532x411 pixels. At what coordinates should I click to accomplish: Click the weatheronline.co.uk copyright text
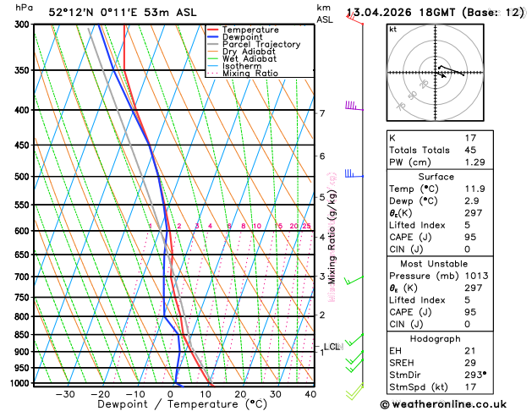(443, 404)
